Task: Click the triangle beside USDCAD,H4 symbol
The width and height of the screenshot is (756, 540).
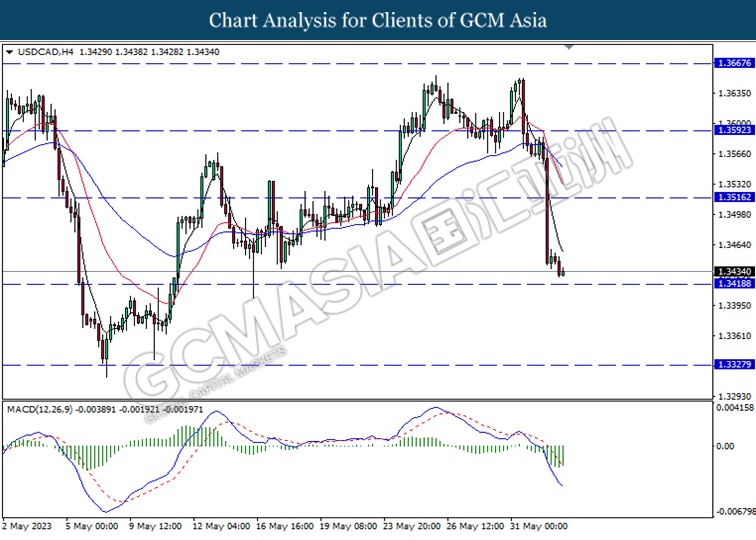Action: (x=9, y=52)
